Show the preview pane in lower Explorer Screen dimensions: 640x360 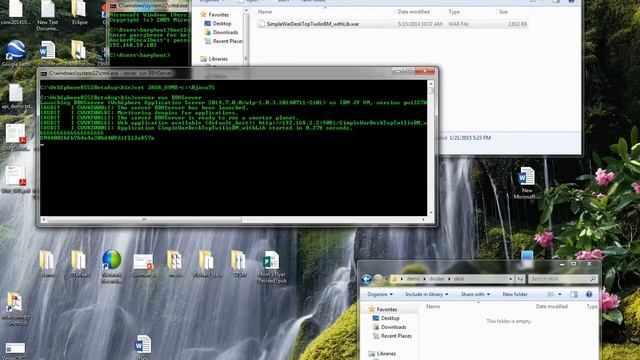point(574,294)
